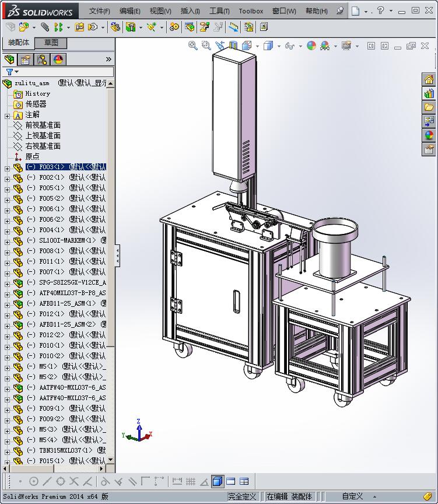Click the Exploded View icon
This screenshot has width=438, height=504.
click(x=204, y=27)
